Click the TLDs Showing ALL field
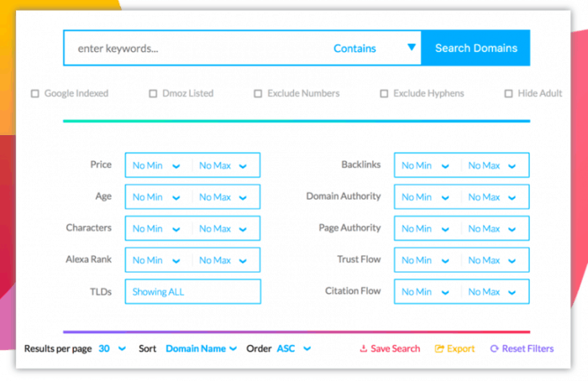 pyautogui.click(x=192, y=292)
